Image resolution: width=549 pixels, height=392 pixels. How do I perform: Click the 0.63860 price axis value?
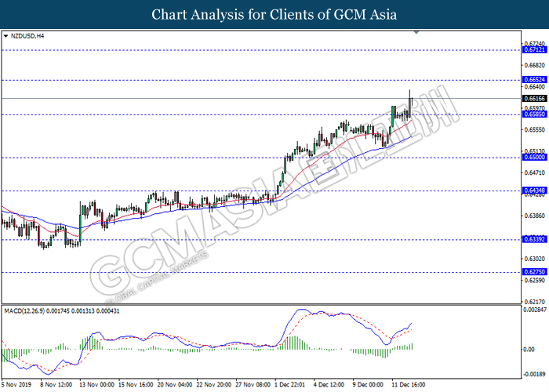coord(534,216)
